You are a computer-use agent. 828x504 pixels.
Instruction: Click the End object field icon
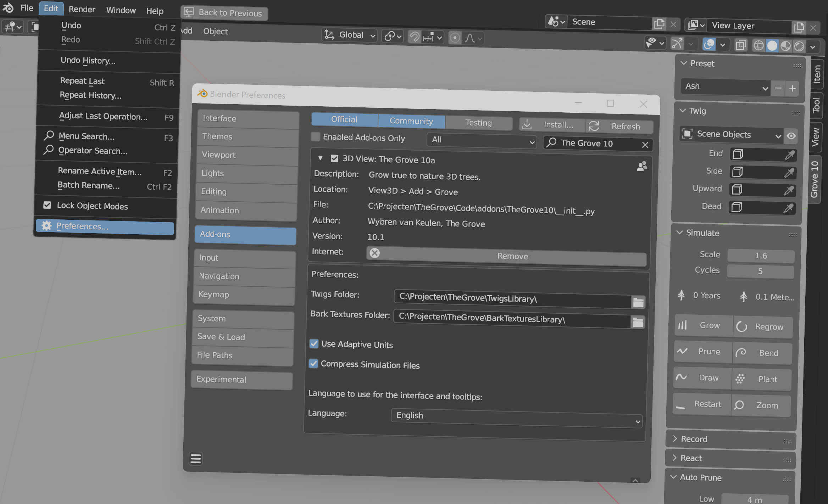point(738,154)
